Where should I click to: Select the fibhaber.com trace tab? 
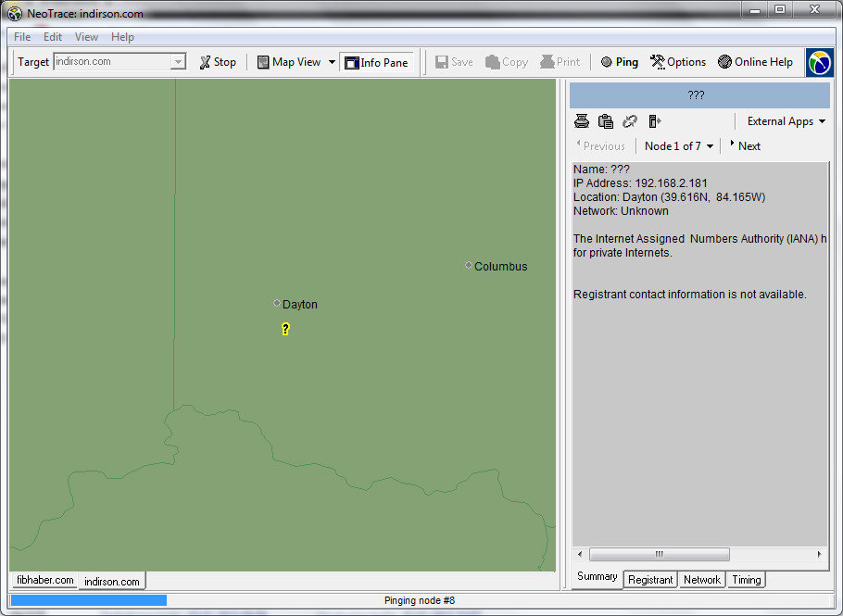45,580
